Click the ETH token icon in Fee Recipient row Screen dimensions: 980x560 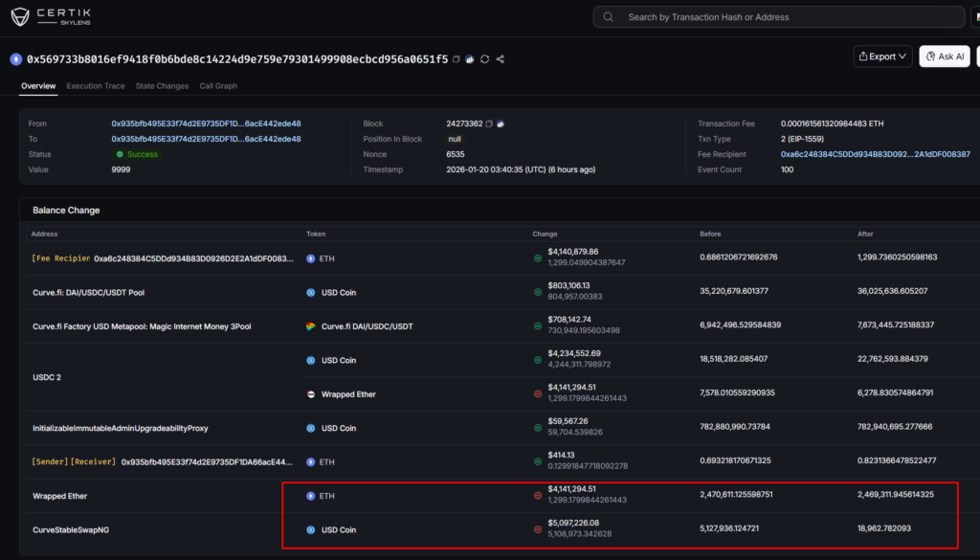(x=309, y=258)
